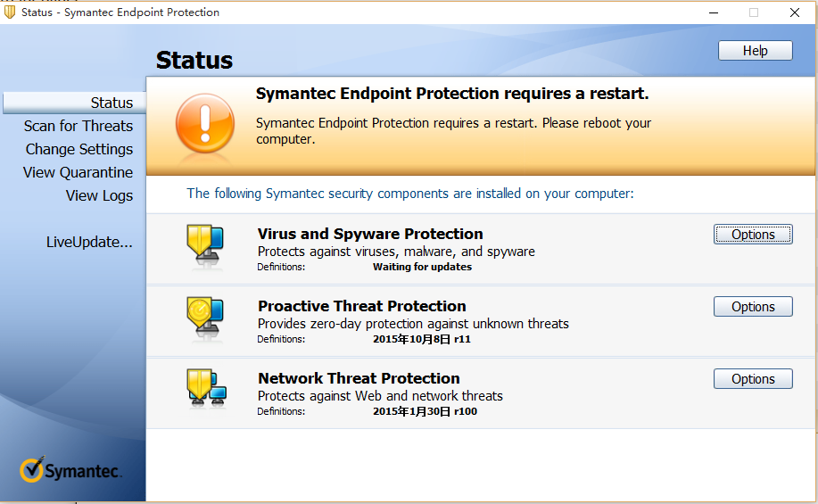The height and width of the screenshot is (504, 818).
Task: Close the Symantec Endpoint Protection window
Action: pyautogui.click(x=794, y=12)
